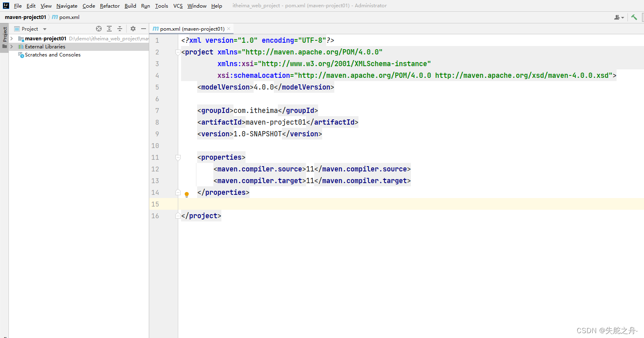Image resolution: width=644 pixels, height=338 pixels.
Task: Open the Refactor menu
Action: [x=110, y=6]
